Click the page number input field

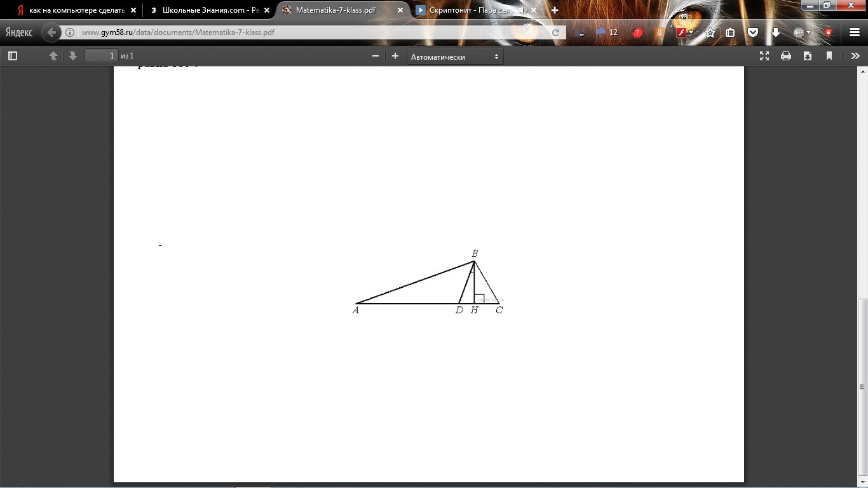pos(102,56)
